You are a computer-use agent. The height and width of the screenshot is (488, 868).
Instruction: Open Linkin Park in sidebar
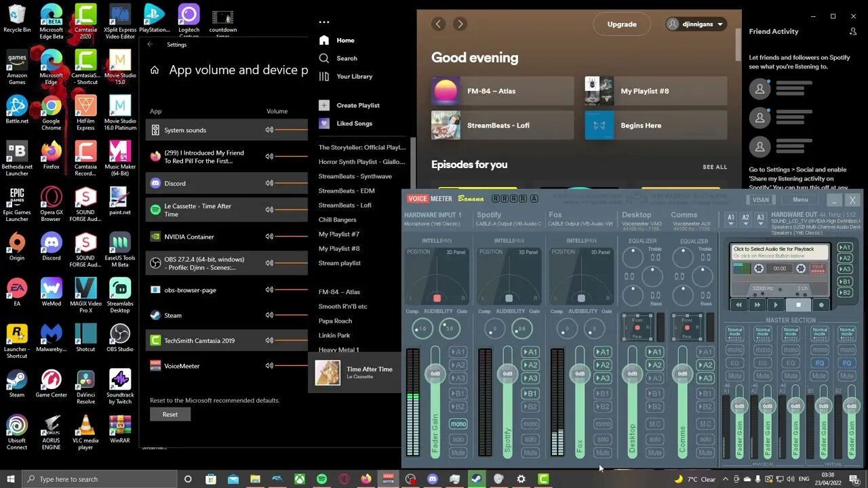point(334,335)
